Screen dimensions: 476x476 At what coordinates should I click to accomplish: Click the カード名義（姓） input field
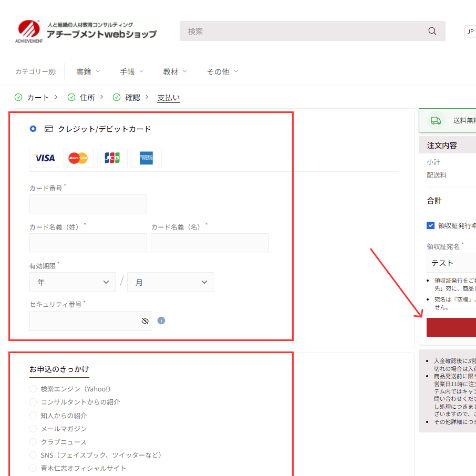[88, 243]
